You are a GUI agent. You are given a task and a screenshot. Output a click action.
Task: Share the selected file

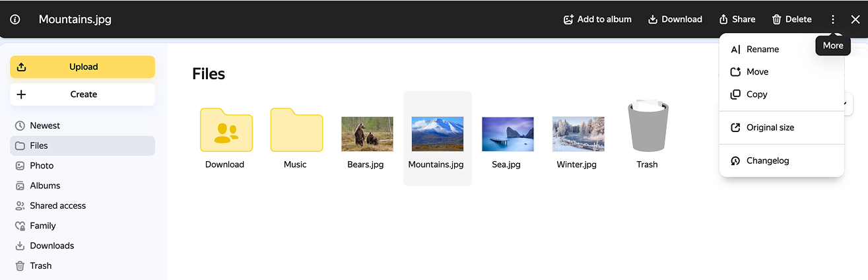[x=737, y=19]
